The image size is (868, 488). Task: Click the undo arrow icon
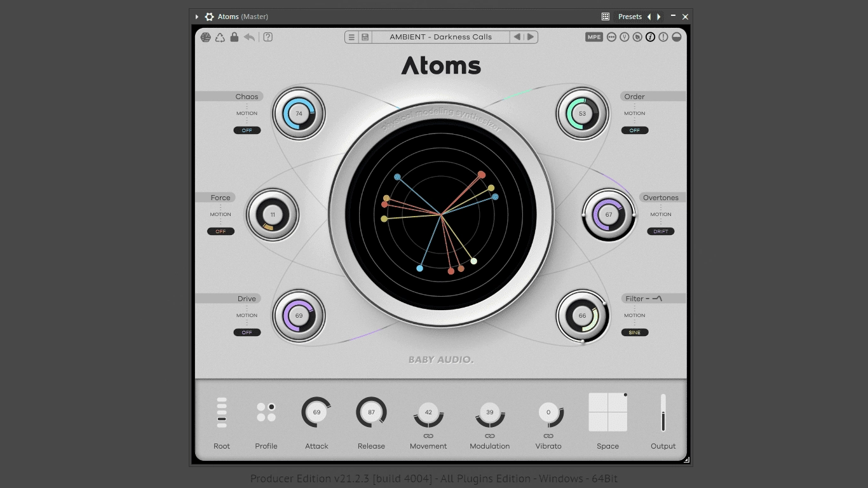250,37
